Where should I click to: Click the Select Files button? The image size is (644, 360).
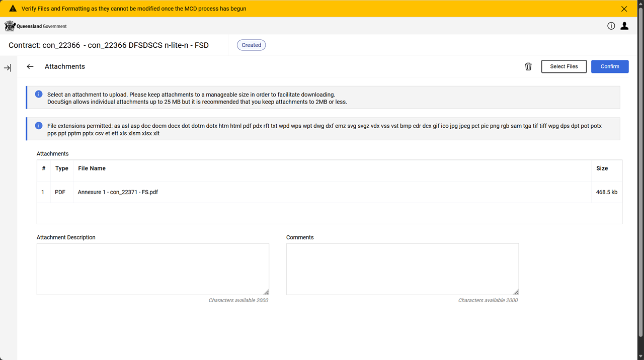(563, 66)
